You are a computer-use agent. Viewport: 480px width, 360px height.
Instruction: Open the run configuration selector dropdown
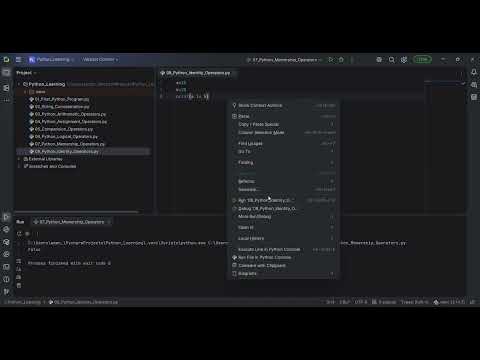pyautogui.click(x=284, y=60)
